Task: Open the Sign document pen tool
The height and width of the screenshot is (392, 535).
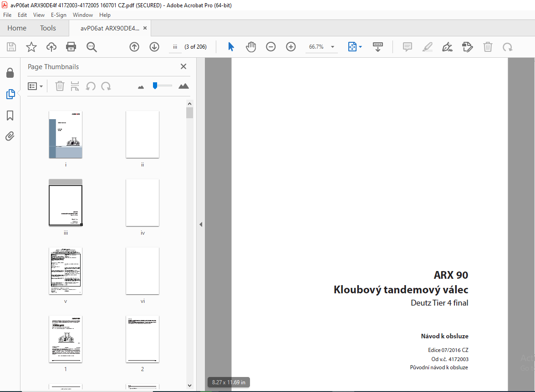Action: [x=447, y=47]
